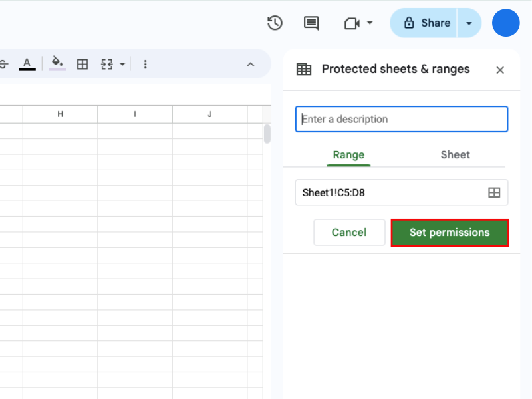The width and height of the screenshot is (532, 399).
Task: Select the Range tab
Action: click(348, 154)
